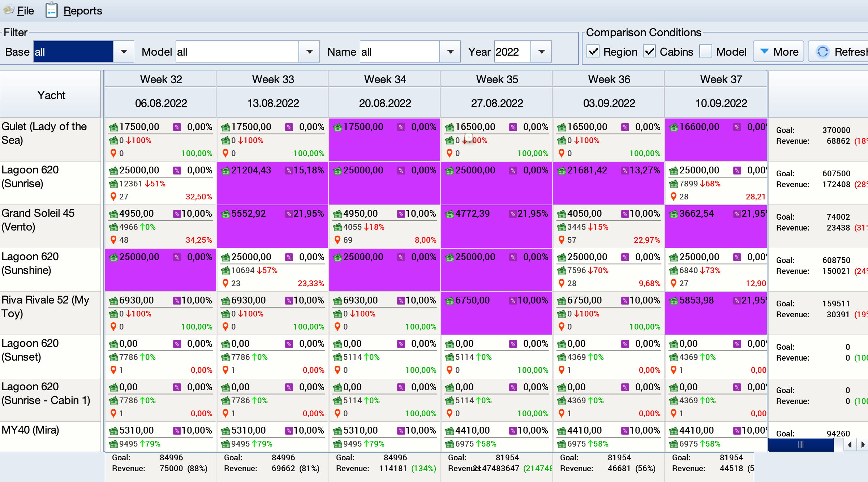Click the Week 34 column header
868x482 pixels.
[x=384, y=79]
